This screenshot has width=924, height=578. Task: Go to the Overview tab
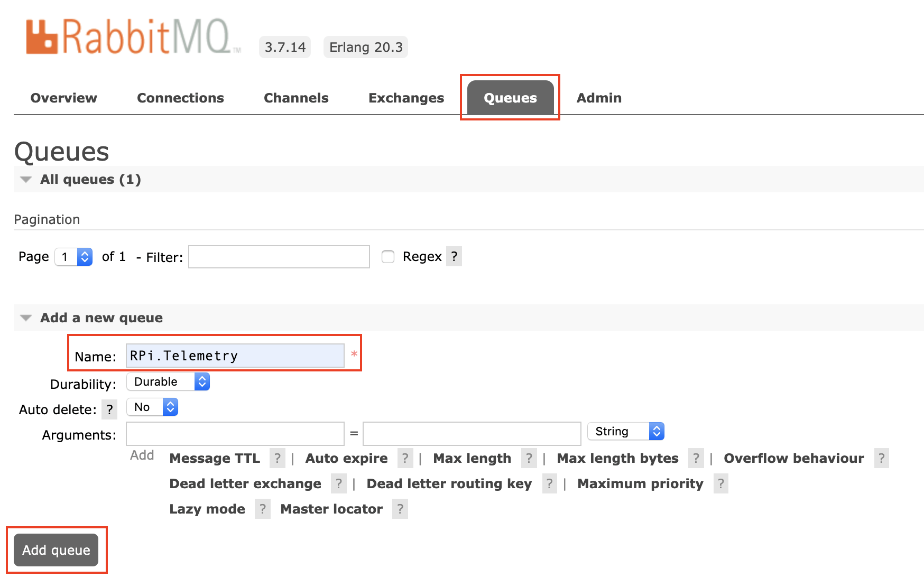click(64, 98)
